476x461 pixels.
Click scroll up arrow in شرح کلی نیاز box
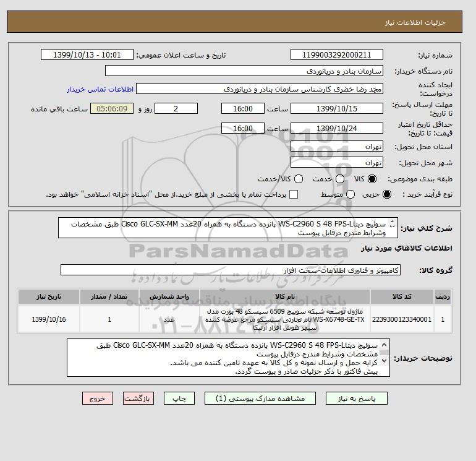(x=392, y=222)
